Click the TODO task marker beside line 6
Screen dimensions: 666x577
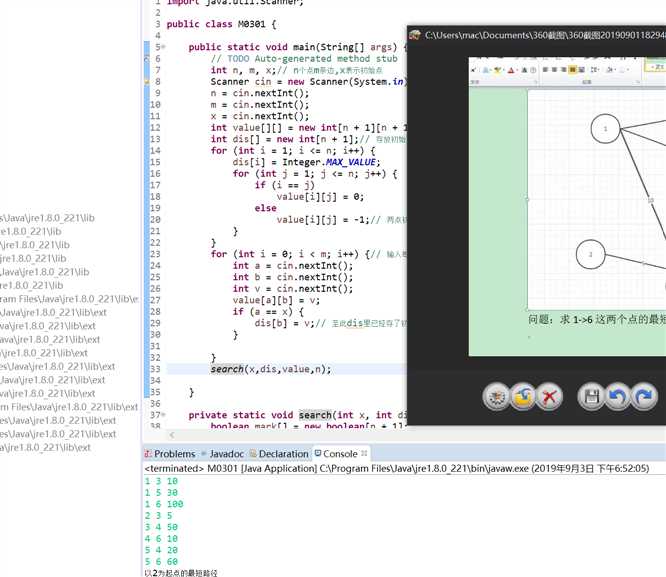click(x=147, y=59)
